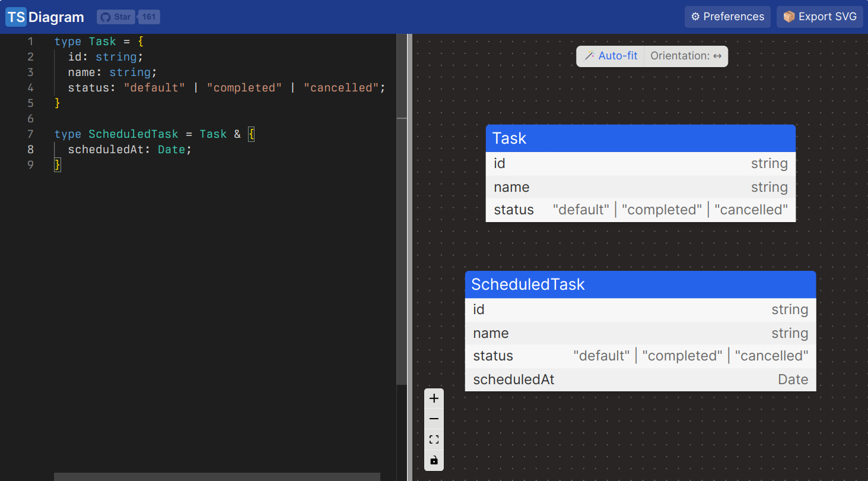Click 'name: string' line in editor
This screenshot has width=868, height=481.
coord(113,72)
